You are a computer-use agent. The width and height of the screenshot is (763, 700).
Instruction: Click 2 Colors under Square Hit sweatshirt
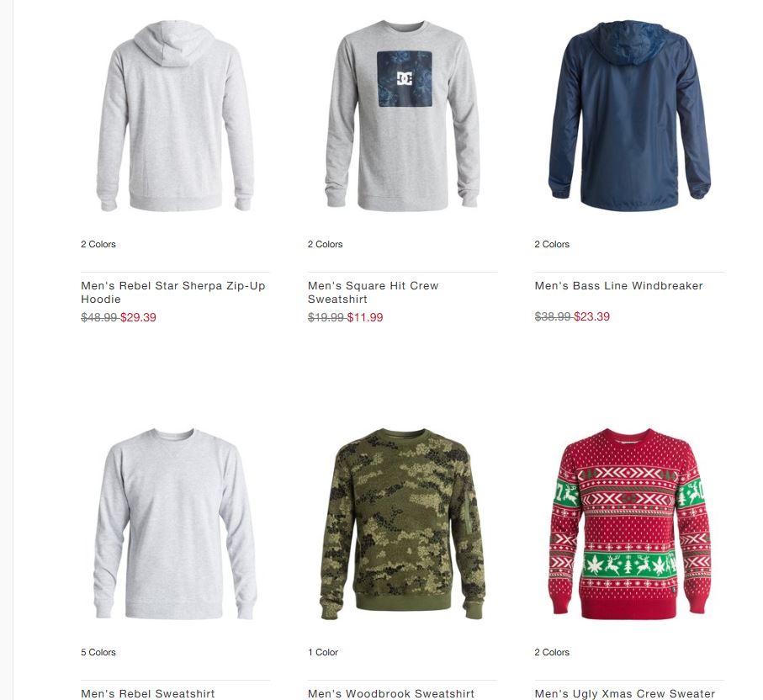(325, 244)
